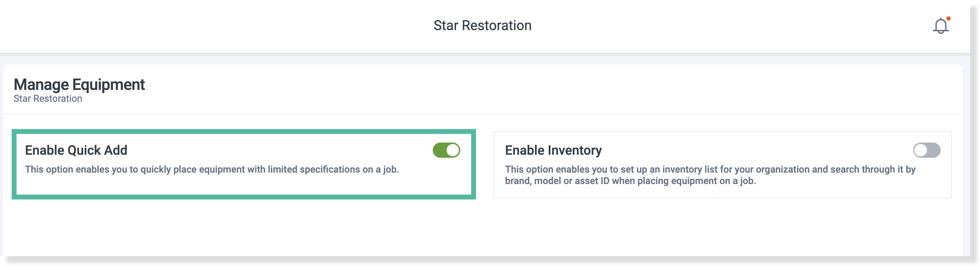Click the red notification badge dot
Screen dimensions: 980x266
point(948,18)
